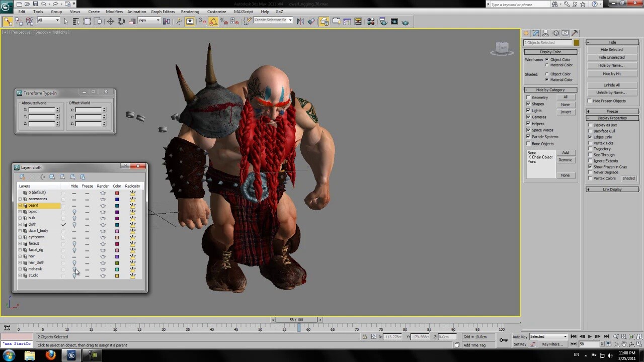Viewport: 644px width, 362px height.
Task: Toggle hide on the mohawk layer lightbulb
Action: [74, 269]
